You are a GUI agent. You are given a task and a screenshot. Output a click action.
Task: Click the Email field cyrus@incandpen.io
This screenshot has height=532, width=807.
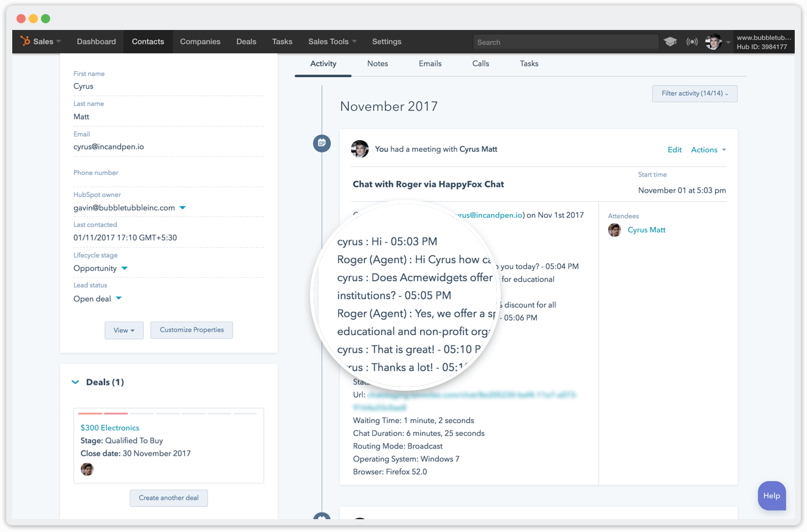coord(169,147)
